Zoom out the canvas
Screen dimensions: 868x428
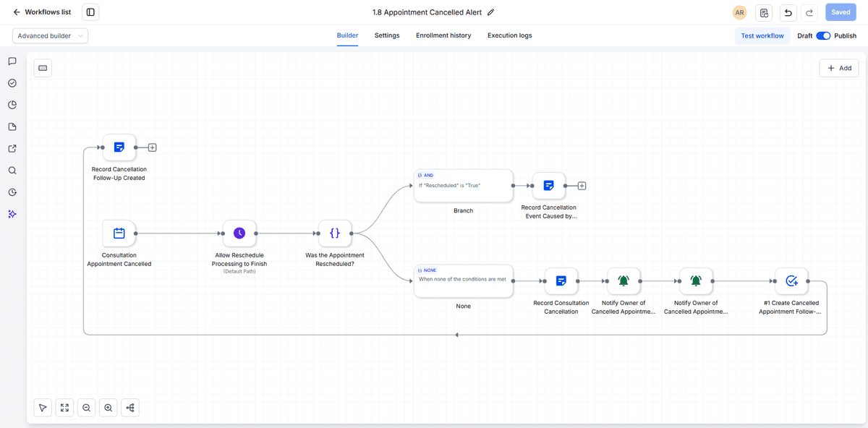[x=86, y=408]
